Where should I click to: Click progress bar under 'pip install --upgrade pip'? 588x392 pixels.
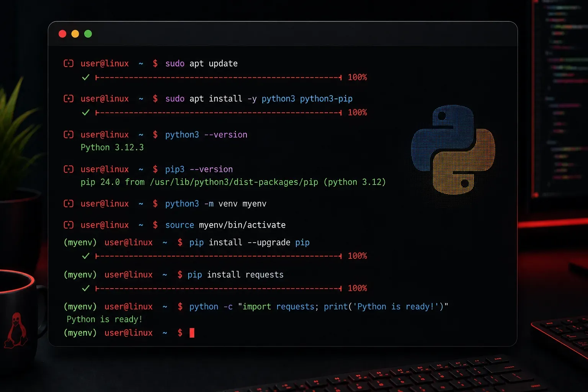pyautogui.click(x=219, y=256)
